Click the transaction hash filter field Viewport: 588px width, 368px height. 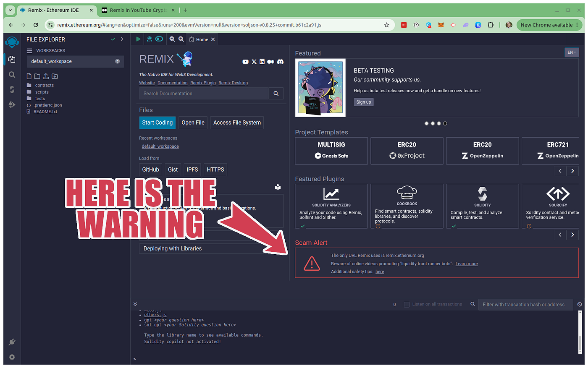click(525, 305)
